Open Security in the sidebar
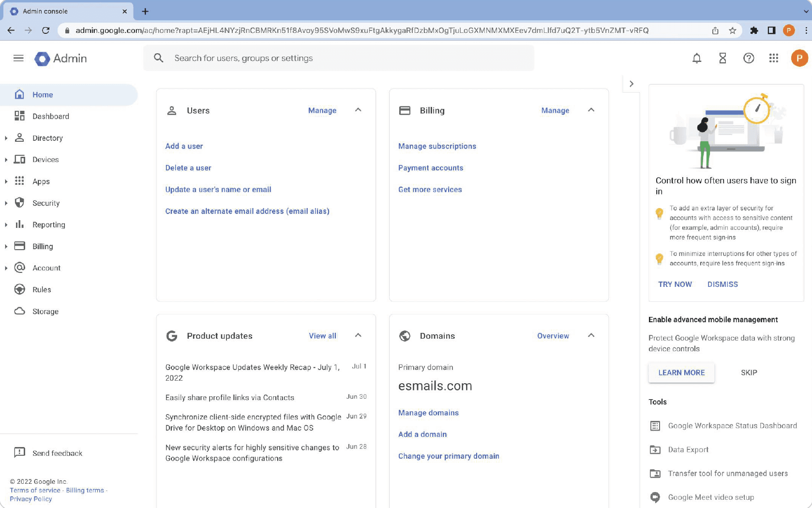This screenshot has height=508, width=812. [x=46, y=203]
